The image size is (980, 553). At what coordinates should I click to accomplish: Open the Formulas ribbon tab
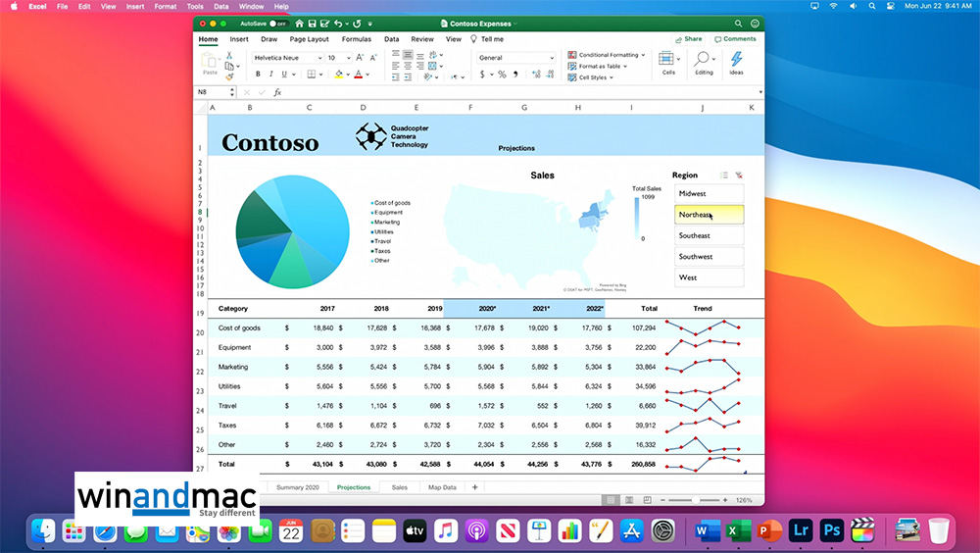point(356,39)
